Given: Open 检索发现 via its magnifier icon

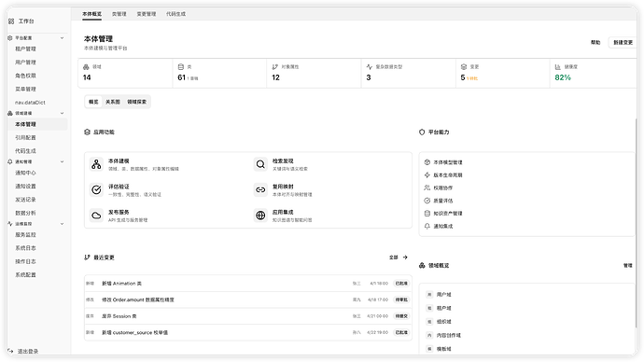Looking at the screenshot, I should tap(260, 164).
